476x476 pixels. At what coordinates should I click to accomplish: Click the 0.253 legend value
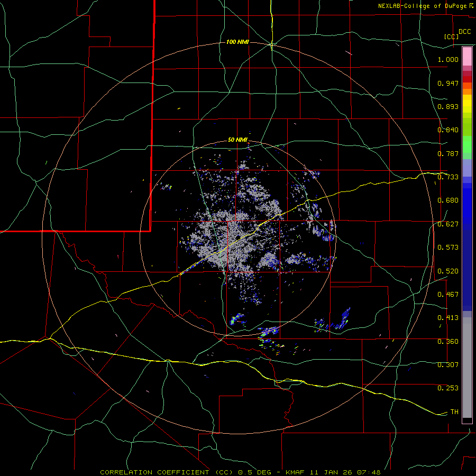point(448,388)
